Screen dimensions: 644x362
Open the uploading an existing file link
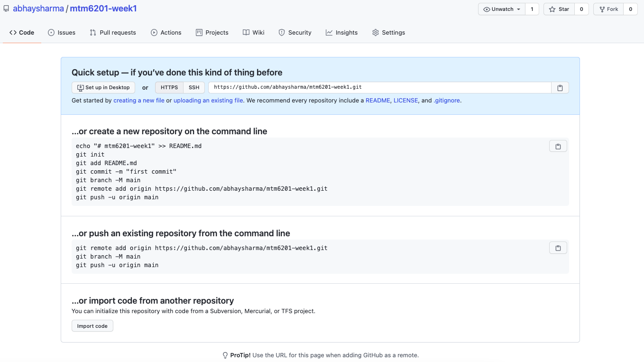coord(208,101)
